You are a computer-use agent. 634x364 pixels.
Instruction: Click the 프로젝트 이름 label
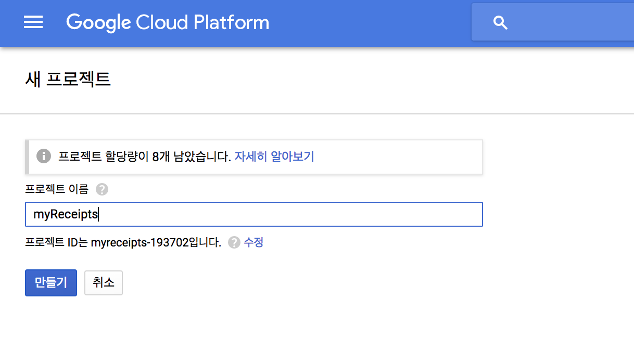click(x=57, y=189)
